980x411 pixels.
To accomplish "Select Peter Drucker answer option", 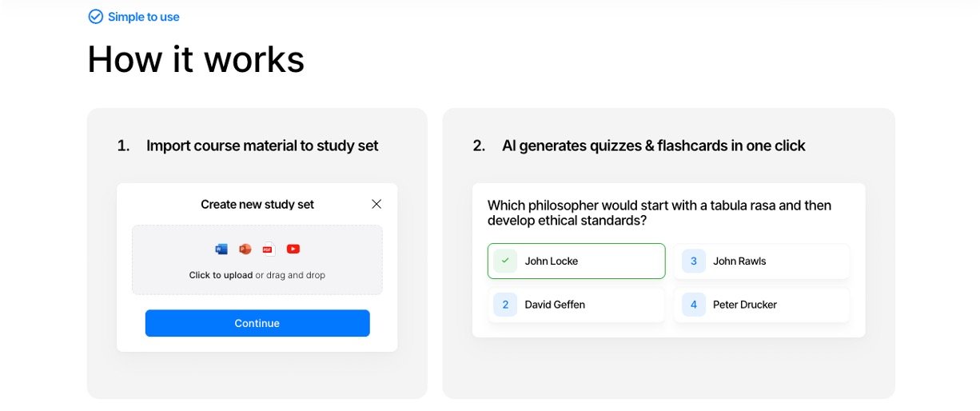I will tap(745, 305).
